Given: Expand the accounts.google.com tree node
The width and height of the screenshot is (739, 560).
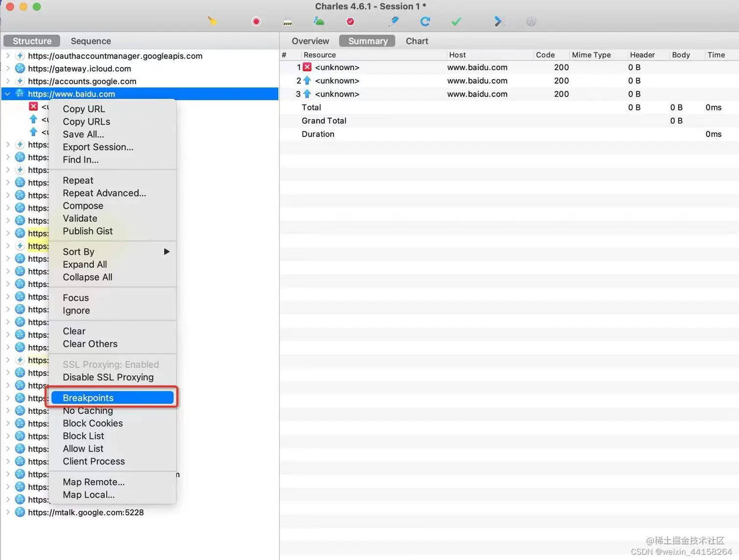Looking at the screenshot, I should (8, 81).
